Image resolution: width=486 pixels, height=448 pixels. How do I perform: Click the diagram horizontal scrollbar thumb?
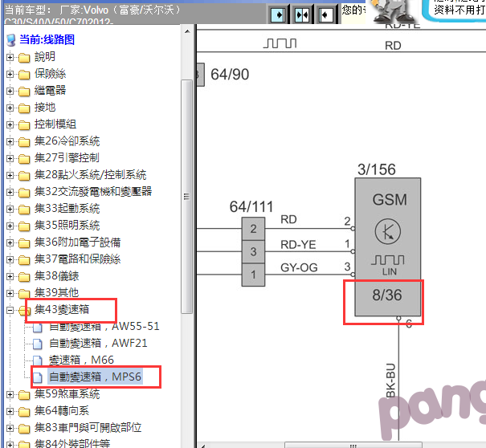pos(353,446)
